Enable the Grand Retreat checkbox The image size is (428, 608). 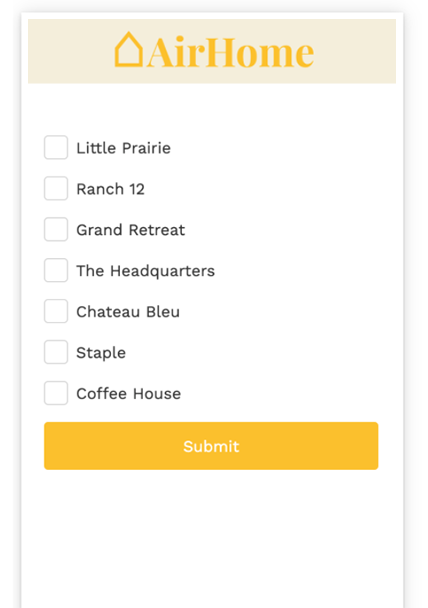point(56,229)
